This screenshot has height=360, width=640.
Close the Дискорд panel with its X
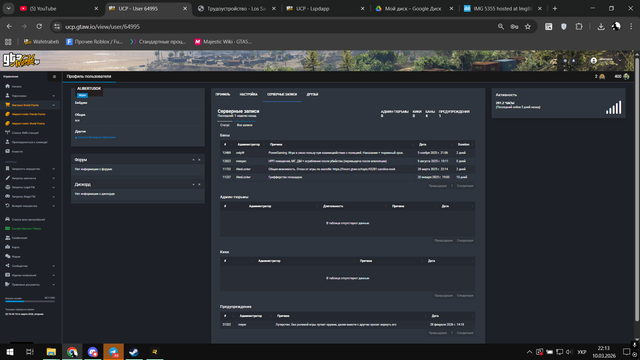199,184
